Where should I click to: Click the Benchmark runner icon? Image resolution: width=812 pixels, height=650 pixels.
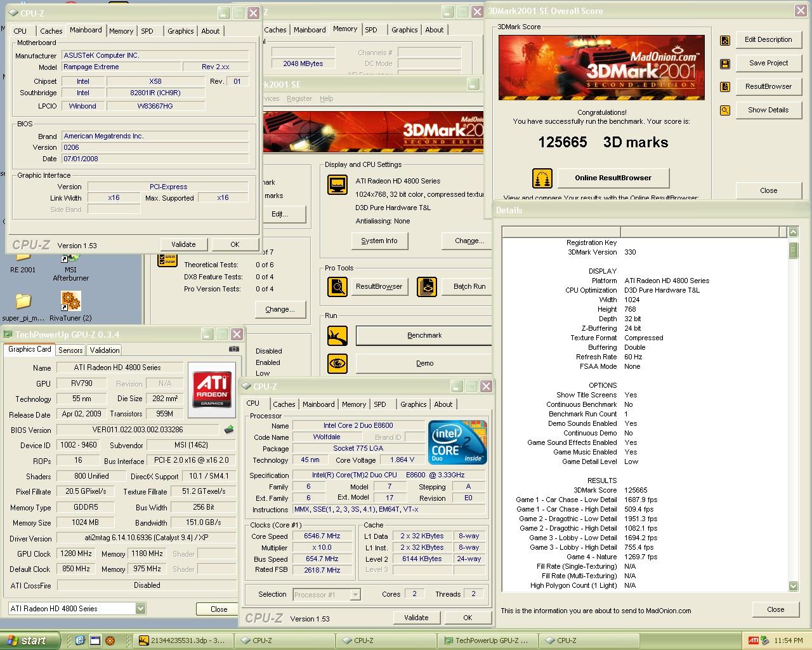337,336
